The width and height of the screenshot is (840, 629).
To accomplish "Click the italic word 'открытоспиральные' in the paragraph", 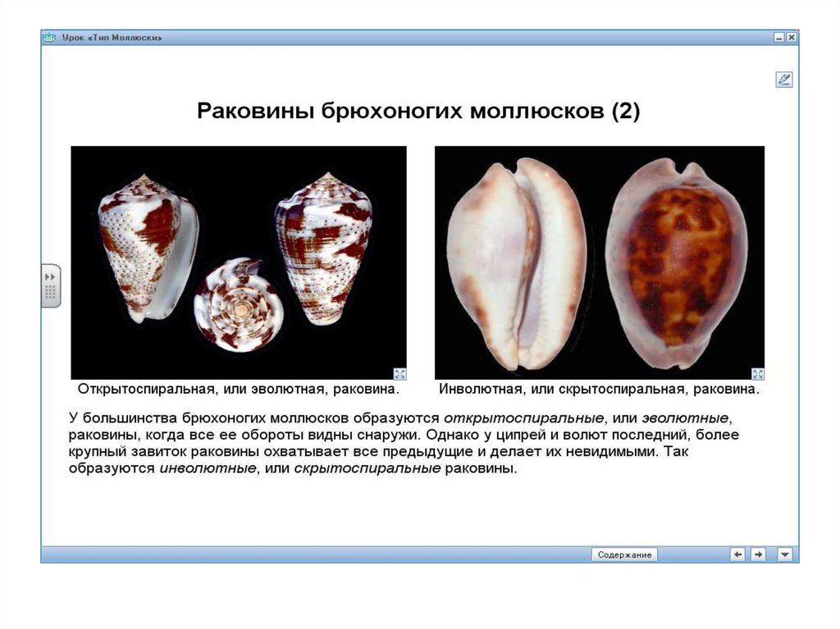I will (524, 417).
